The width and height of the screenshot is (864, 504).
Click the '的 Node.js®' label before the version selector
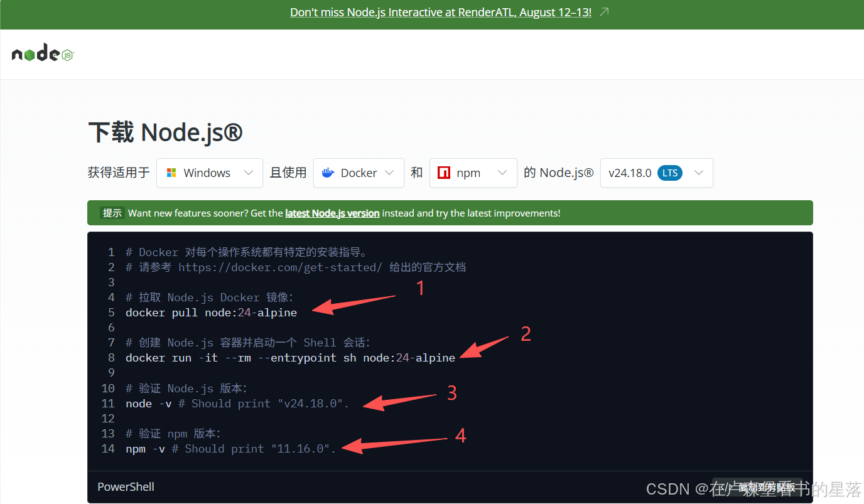pos(559,173)
